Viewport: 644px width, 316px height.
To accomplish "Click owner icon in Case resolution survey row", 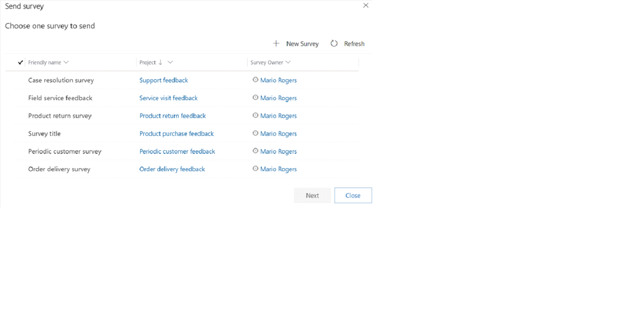I will coord(255,80).
